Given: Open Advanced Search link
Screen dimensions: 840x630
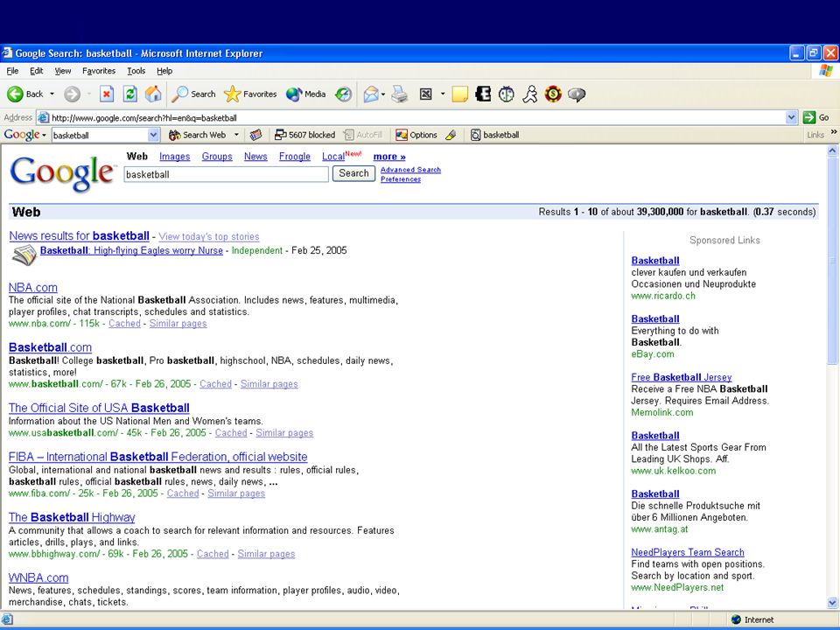Looking at the screenshot, I should pyautogui.click(x=411, y=170).
